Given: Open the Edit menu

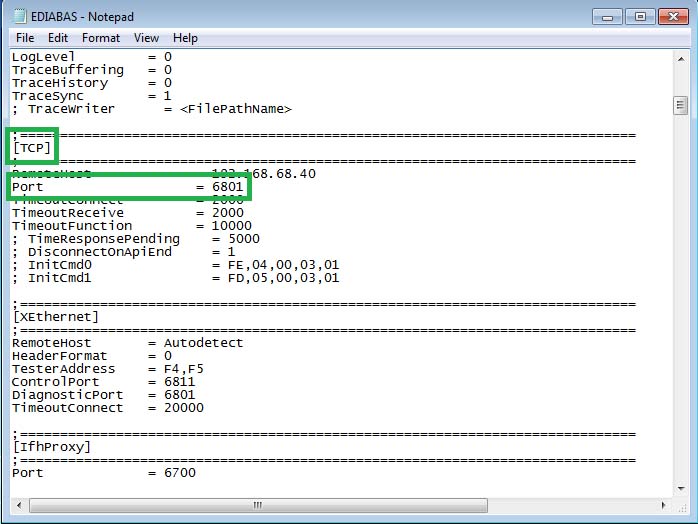Looking at the screenshot, I should (58, 38).
